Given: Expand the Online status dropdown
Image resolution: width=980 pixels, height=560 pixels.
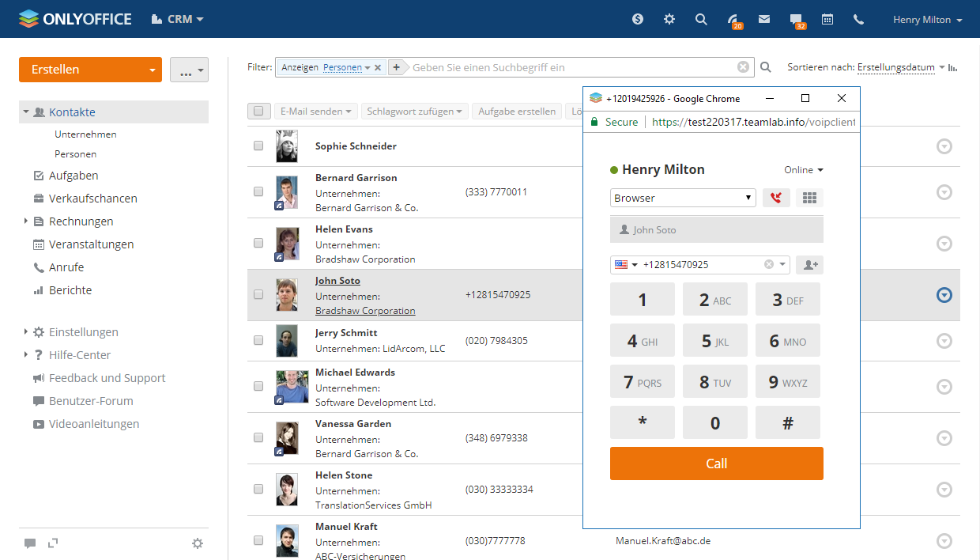Looking at the screenshot, I should click(804, 170).
